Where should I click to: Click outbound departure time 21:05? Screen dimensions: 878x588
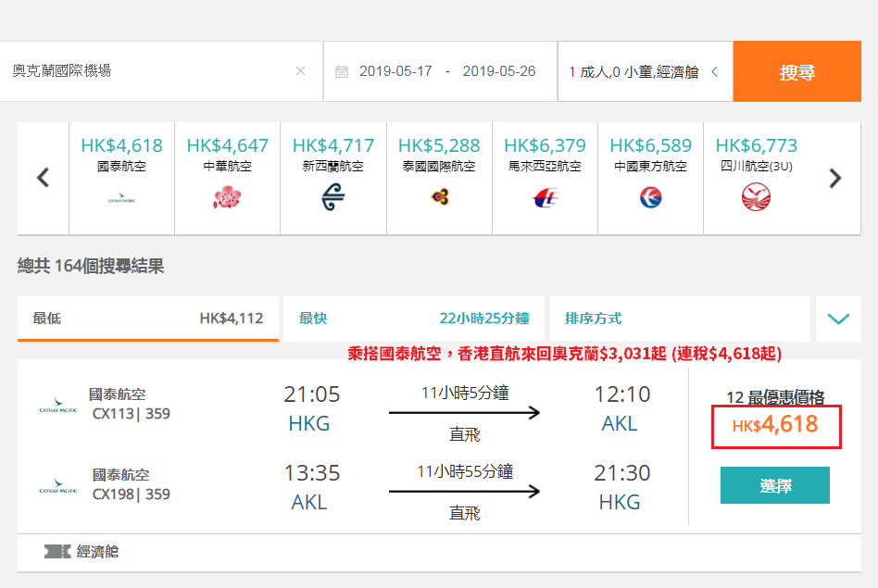(312, 394)
